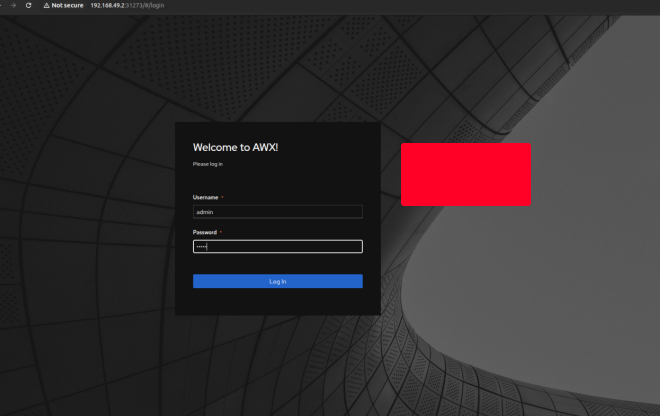Click the red rectangle beside the login form

click(x=466, y=174)
